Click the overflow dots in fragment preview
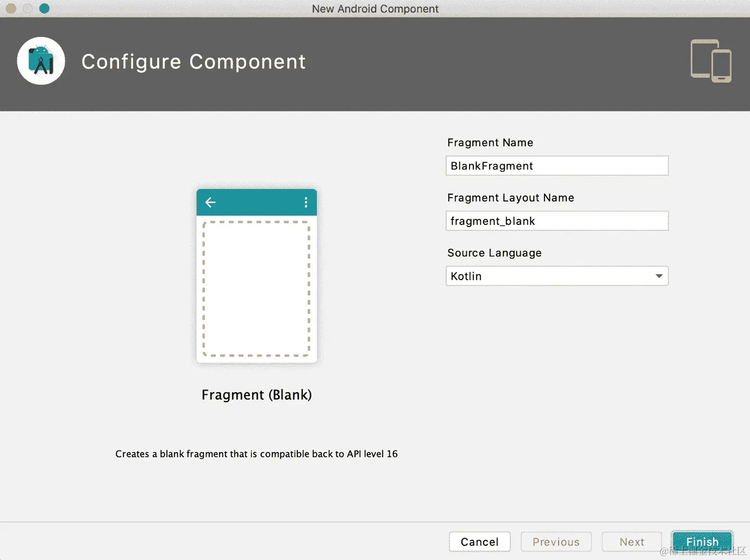Viewport: 750px width, 560px height. 306,202
